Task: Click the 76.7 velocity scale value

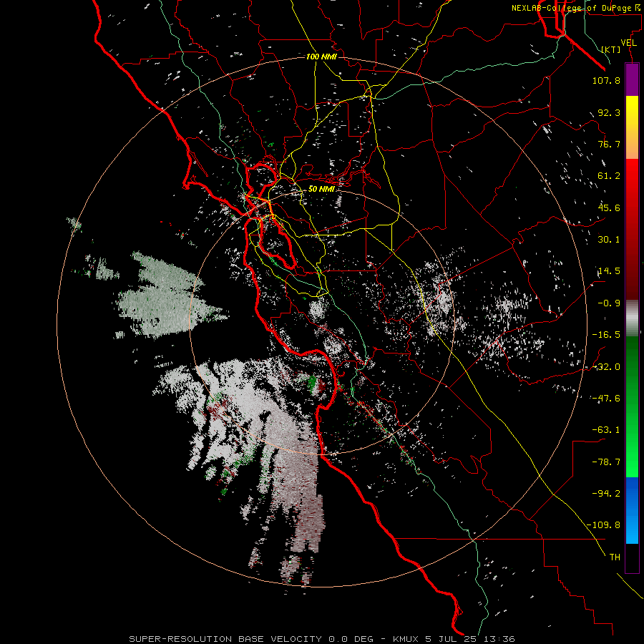Action: point(609,144)
